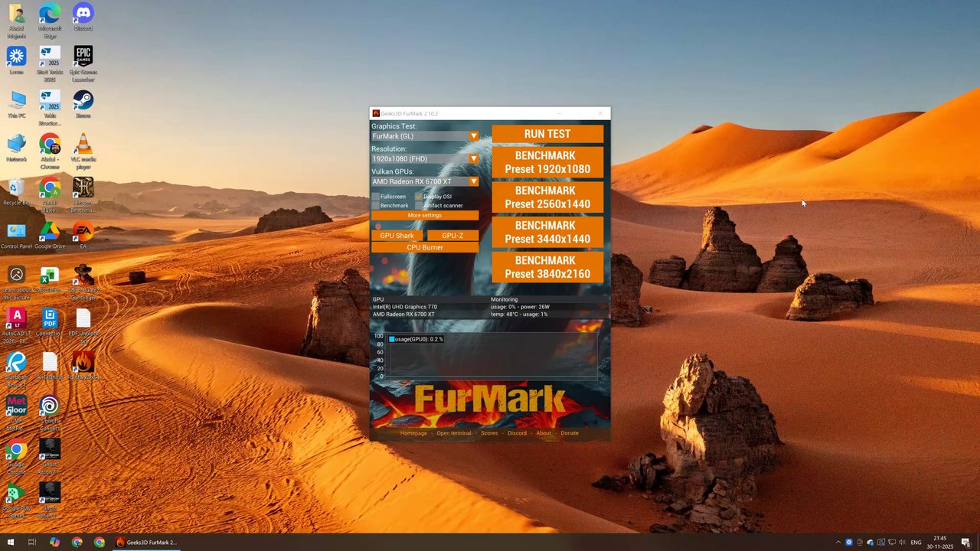Open Task View on the taskbar
The height and width of the screenshot is (551, 980).
[32, 542]
